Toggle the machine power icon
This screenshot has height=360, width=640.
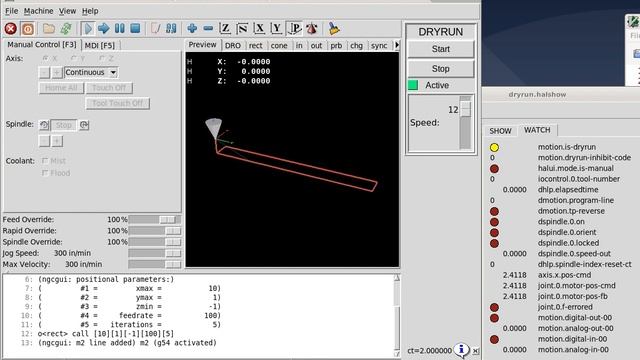point(28,29)
